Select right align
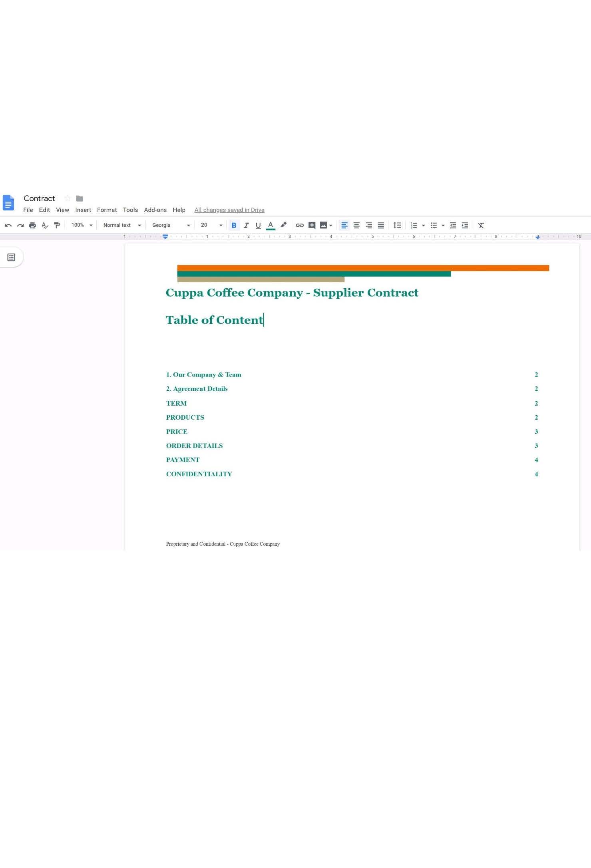This screenshot has height=868, width=591. coord(369,226)
